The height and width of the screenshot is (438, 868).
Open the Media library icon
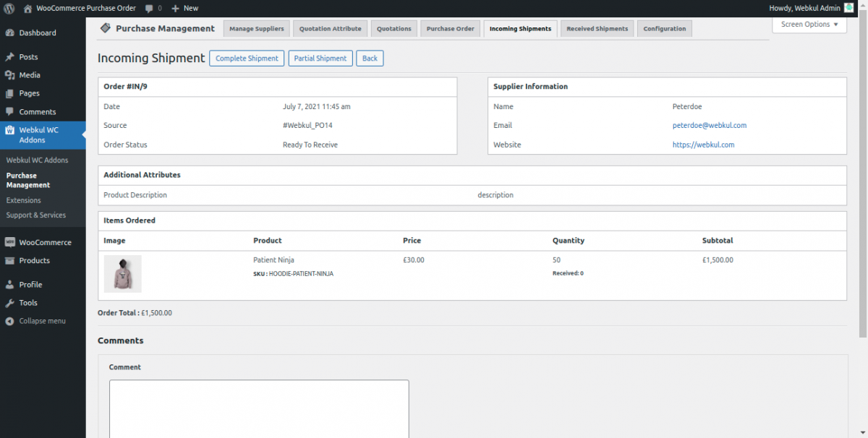tap(10, 74)
